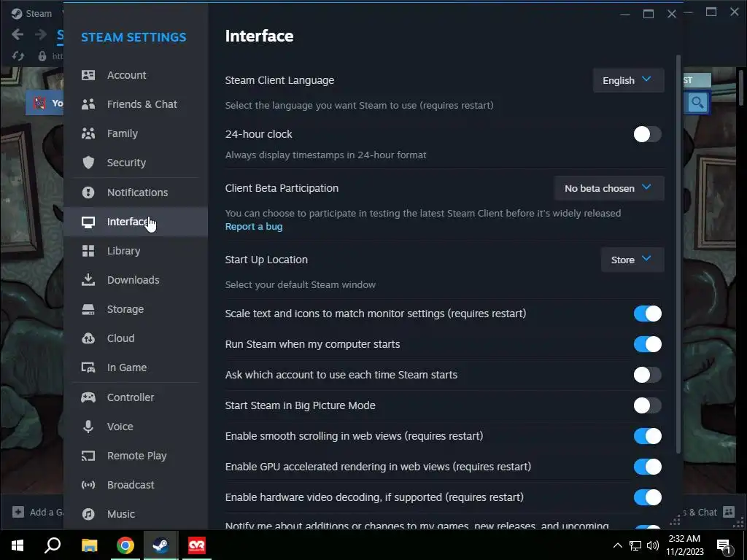This screenshot has width=747, height=560.
Task: Toggle GPU accelerated rendering in web views
Action: [647, 467]
